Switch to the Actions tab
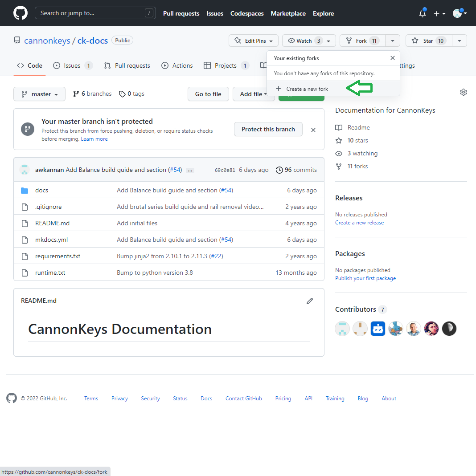Screen dimensions: 476x476 [177, 65]
